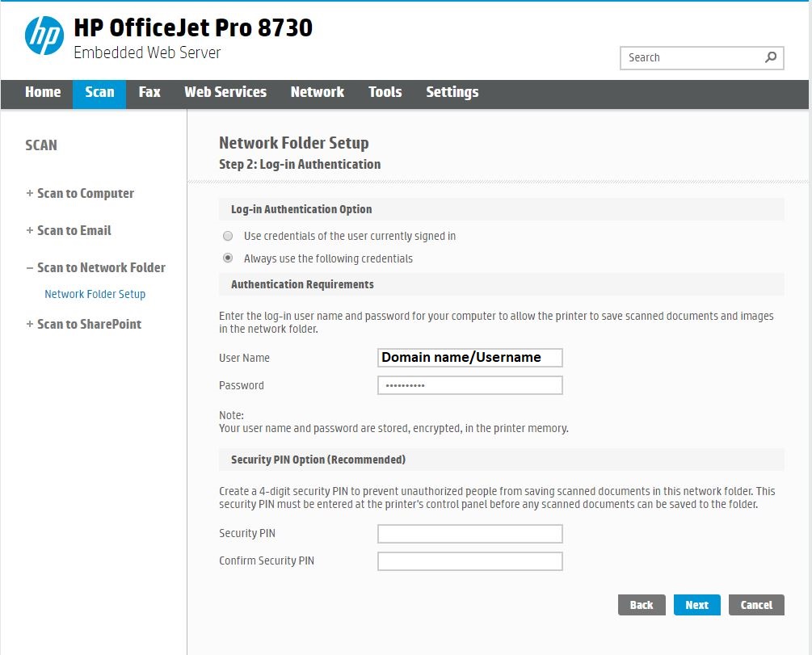Focus the Password field

click(470, 385)
